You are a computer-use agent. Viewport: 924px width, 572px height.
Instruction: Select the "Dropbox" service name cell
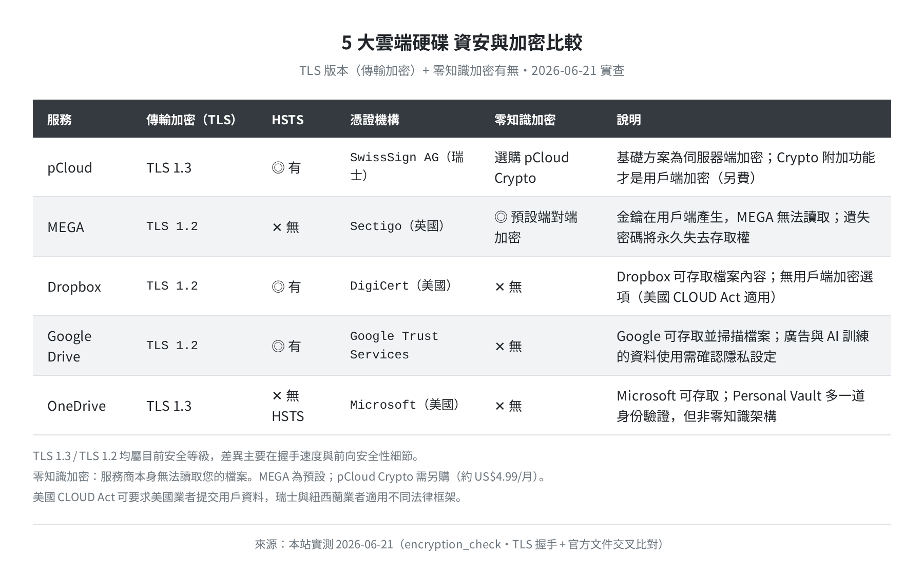74,287
